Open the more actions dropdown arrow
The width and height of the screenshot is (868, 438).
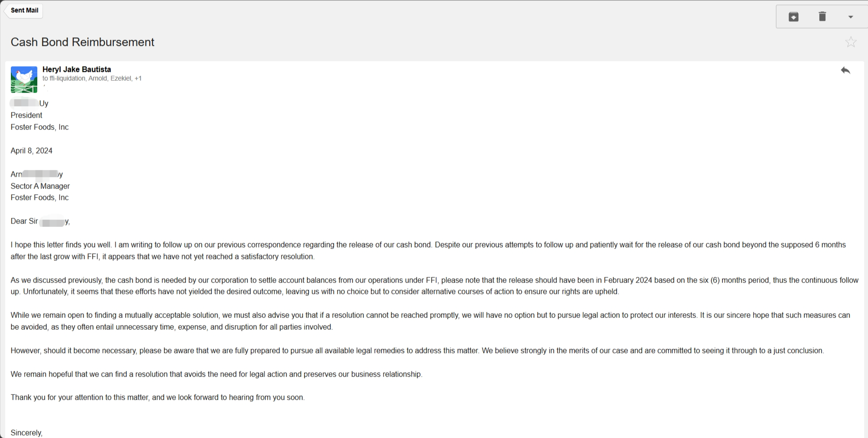pos(851,17)
